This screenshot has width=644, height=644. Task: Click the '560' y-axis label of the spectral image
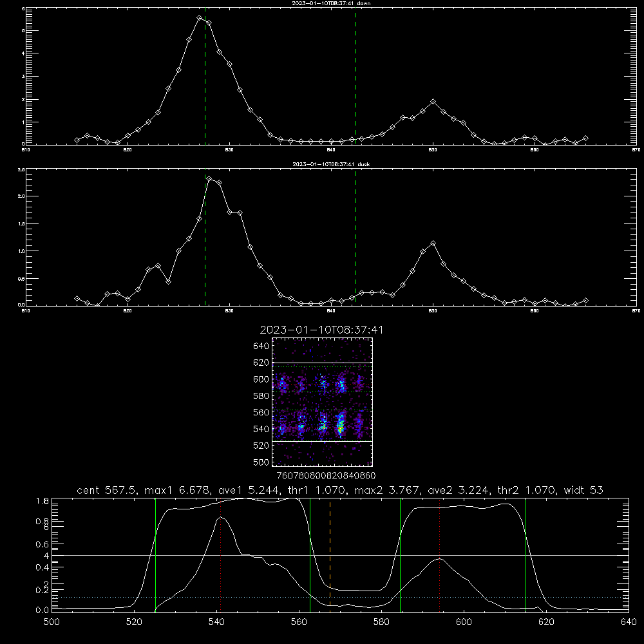[x=261, y=412]
